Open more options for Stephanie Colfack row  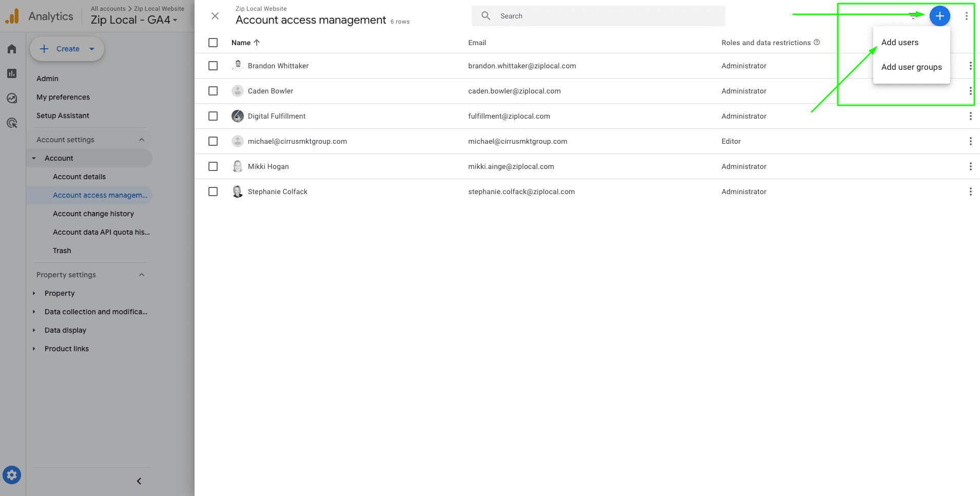click(x=970, y=192)
